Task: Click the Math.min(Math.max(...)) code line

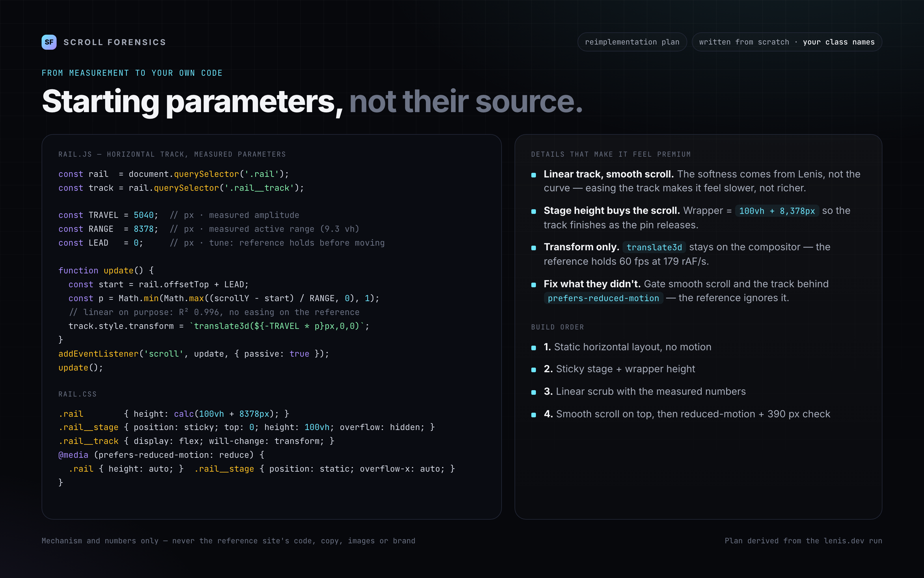Action: coord(224,298)
